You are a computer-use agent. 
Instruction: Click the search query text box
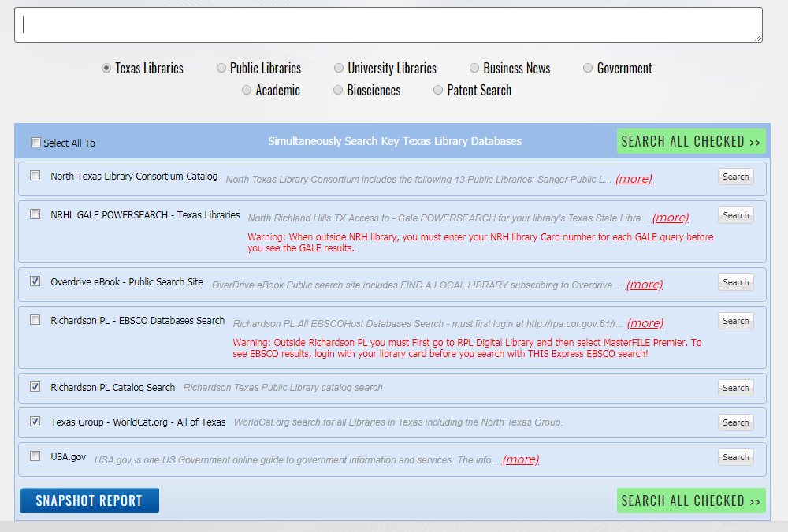[x=388, y=24]
